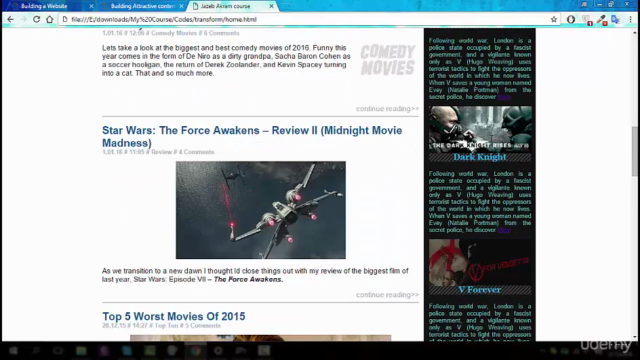Viewport: 640px width, 360px height.
Task: Go to the browser home page
Action: click(49, 19)
